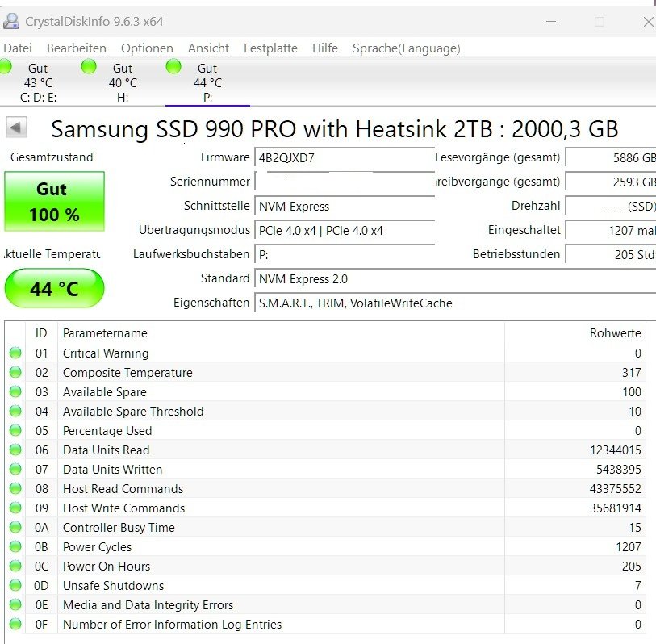
Task: Click the Laufwerksbuchstaben field P:
Action: (x=345, y=254)
